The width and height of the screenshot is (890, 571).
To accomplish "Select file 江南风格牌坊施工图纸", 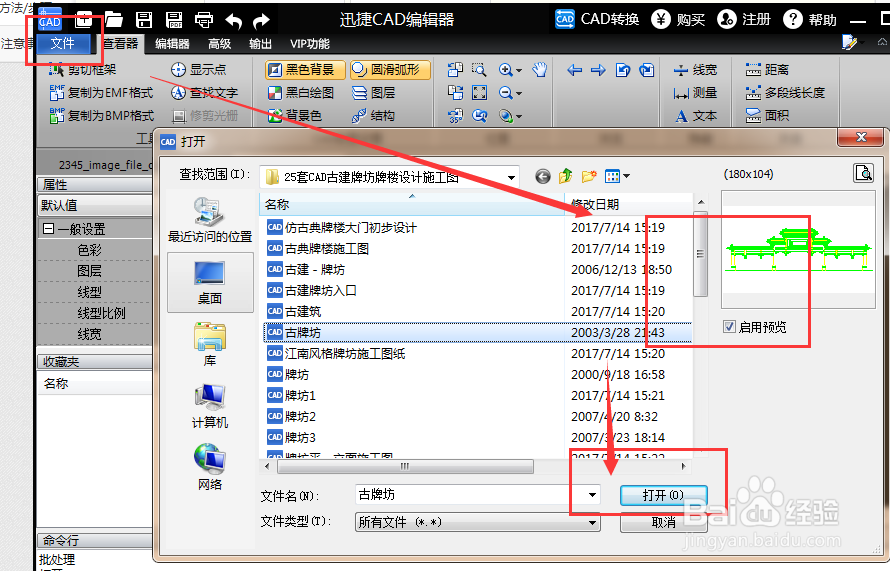I will pyautogui.click(x=345, y=354).
